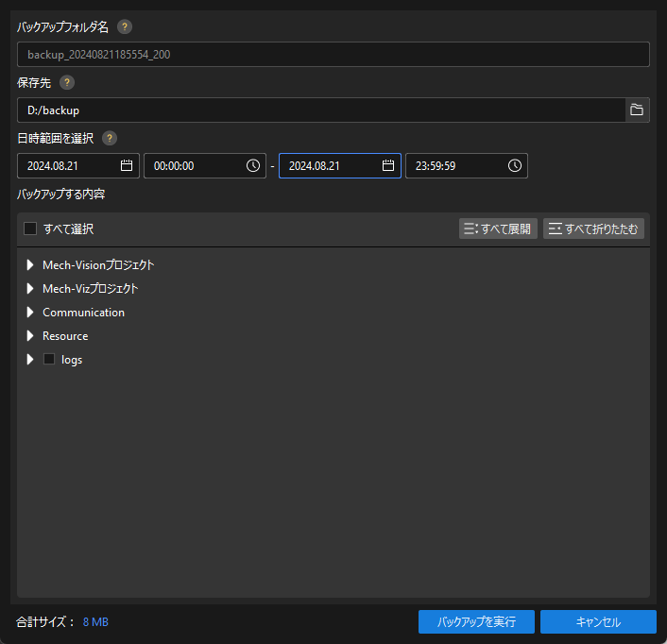Check the すべて選択 checkbox
Image resolution: width=667 pixels, height=644 pixels.
(x=30, y=229)
